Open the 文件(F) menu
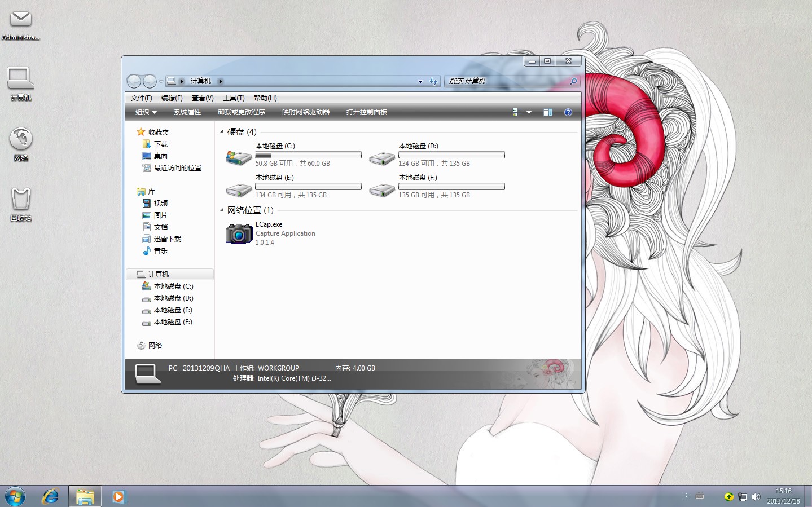812x507 pixels. coord(142,98)
